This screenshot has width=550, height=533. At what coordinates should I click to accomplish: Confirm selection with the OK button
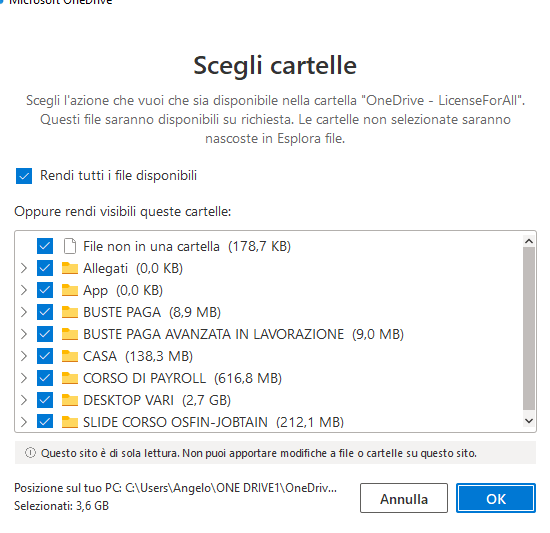click(x=496, y=498)
